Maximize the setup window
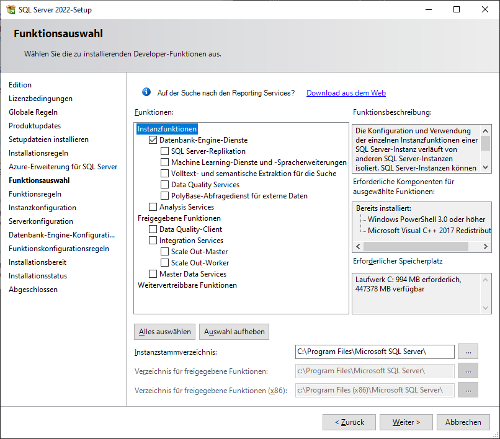 tap(457, 9)
